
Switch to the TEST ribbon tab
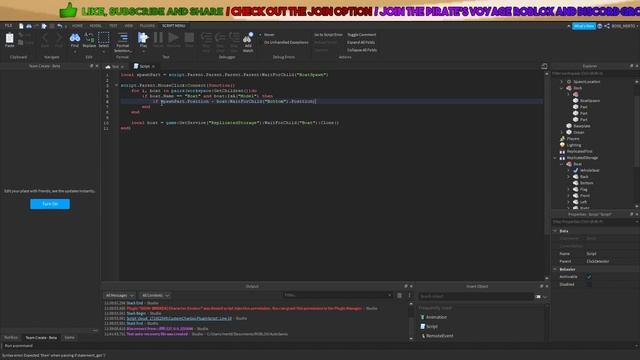[x=113, y=26]
